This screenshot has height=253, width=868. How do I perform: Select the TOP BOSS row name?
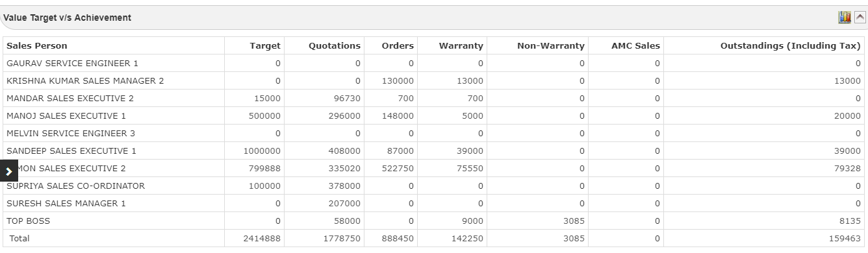pyautogui.click(x=28, y=221)
